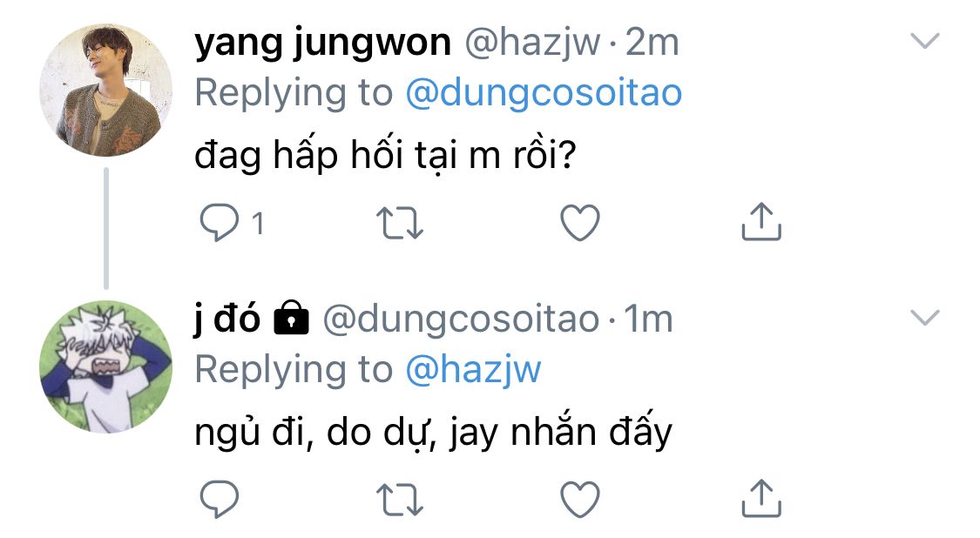The image size is (980, 538).
Task: Open the 1m timestamp on the second tweet
Action: (648, 319)
